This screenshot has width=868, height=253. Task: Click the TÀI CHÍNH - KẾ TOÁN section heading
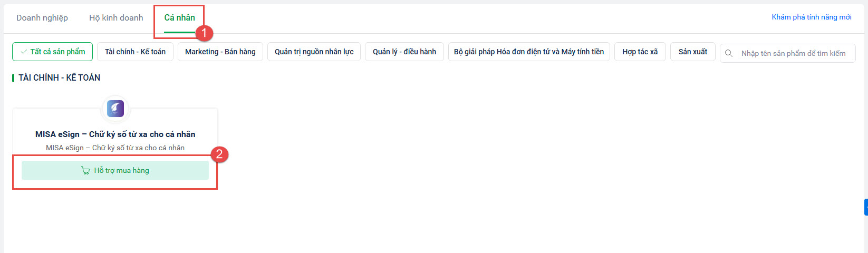click(x=59, y=77)
